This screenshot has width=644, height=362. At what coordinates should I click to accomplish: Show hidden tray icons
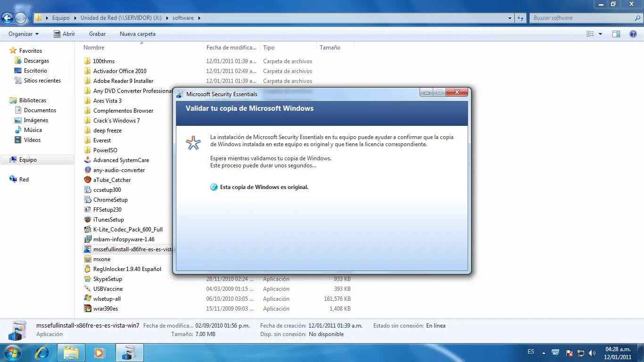(x=544, y=353)
